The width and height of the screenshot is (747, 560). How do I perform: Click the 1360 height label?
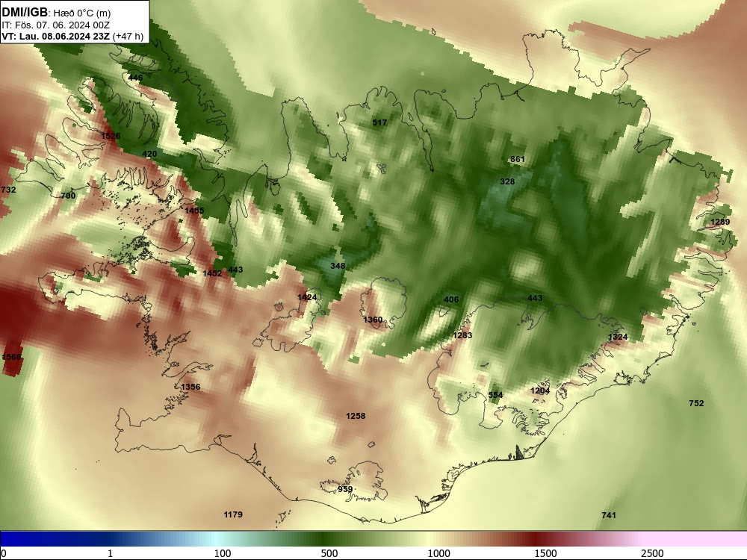[x=373, y=320]
